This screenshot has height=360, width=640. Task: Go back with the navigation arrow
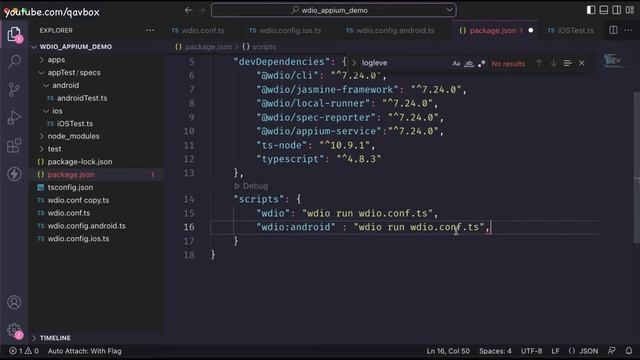click(188, 10)
